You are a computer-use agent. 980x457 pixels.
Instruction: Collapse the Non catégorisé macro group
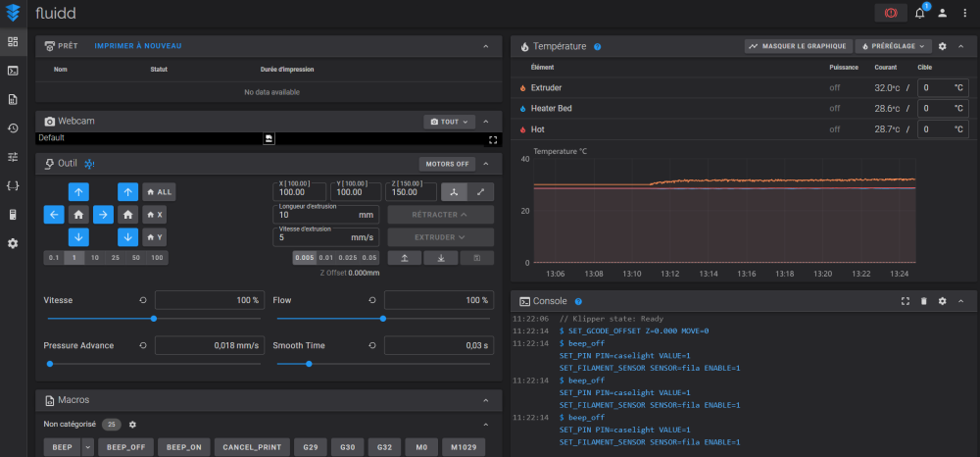click(x=486, y=425)
